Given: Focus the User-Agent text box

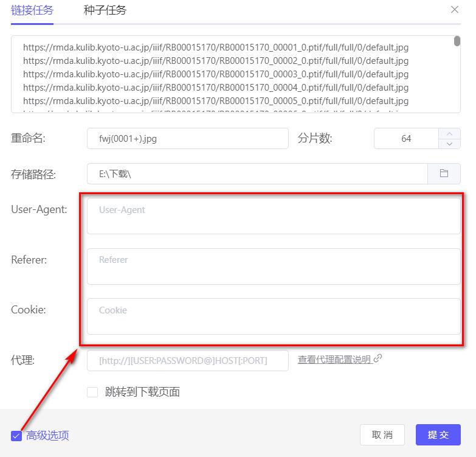Looking at the screenshot, I should coord(274,215).
